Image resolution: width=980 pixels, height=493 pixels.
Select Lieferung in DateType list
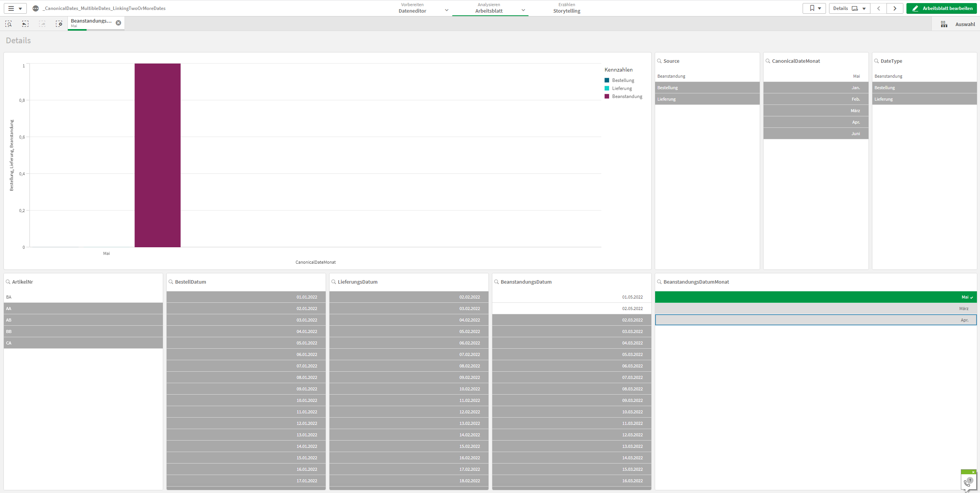point(924,99)
